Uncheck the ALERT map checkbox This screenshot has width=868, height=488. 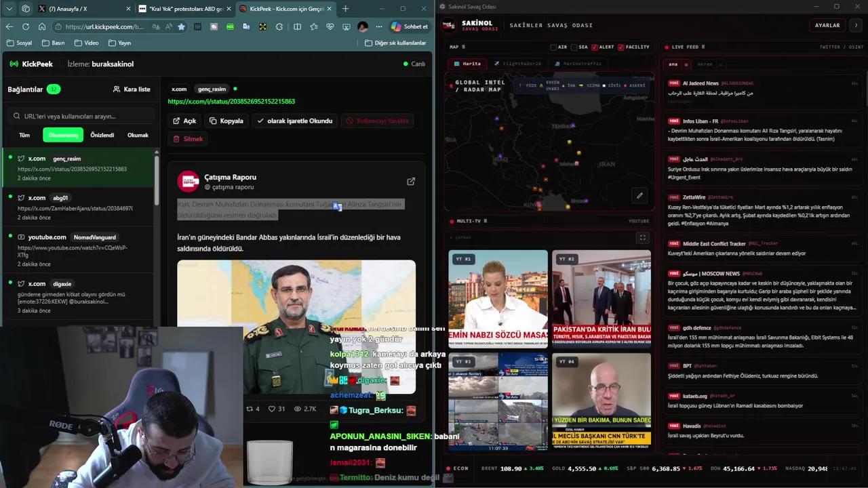[595, 47]
